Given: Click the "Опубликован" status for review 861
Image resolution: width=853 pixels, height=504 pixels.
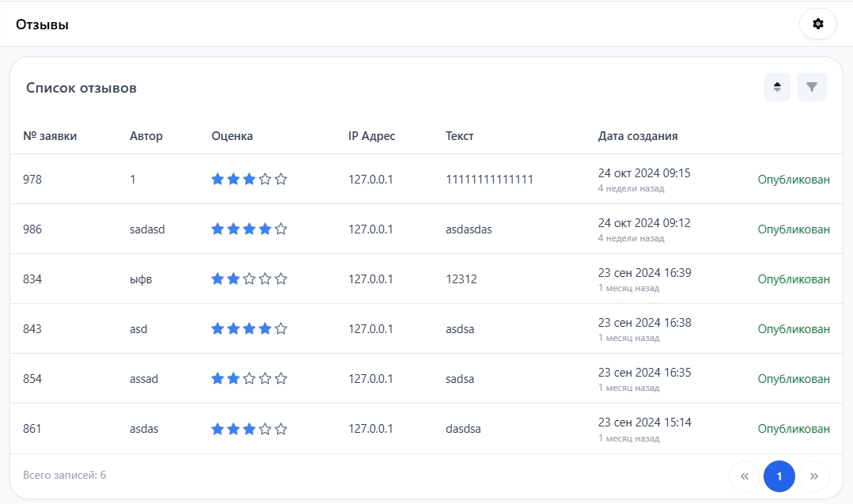Looking at the screenshot, I should (794, 429).
